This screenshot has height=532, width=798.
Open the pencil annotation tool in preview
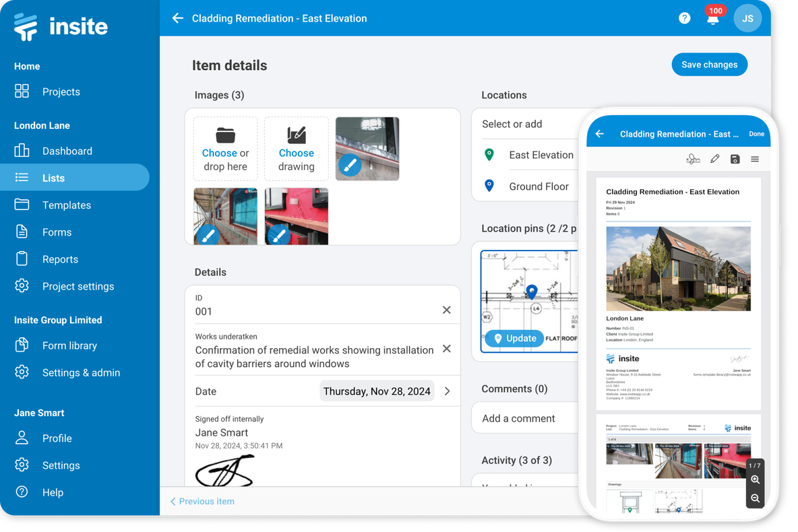(714, 159)
